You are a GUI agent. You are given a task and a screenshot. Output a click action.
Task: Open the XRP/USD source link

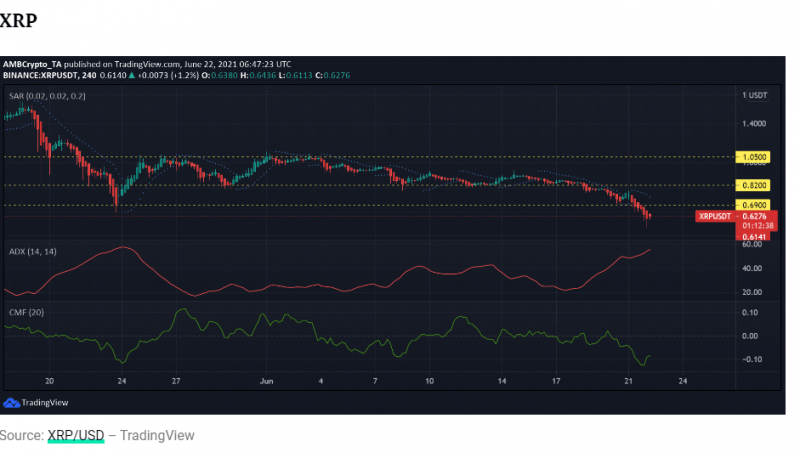(76, 435)
